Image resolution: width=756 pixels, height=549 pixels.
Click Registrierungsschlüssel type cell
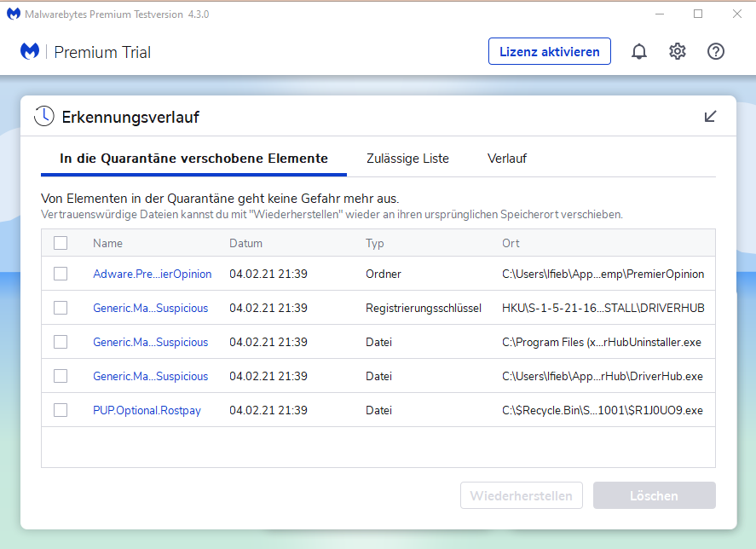click(x=424, y=309)
